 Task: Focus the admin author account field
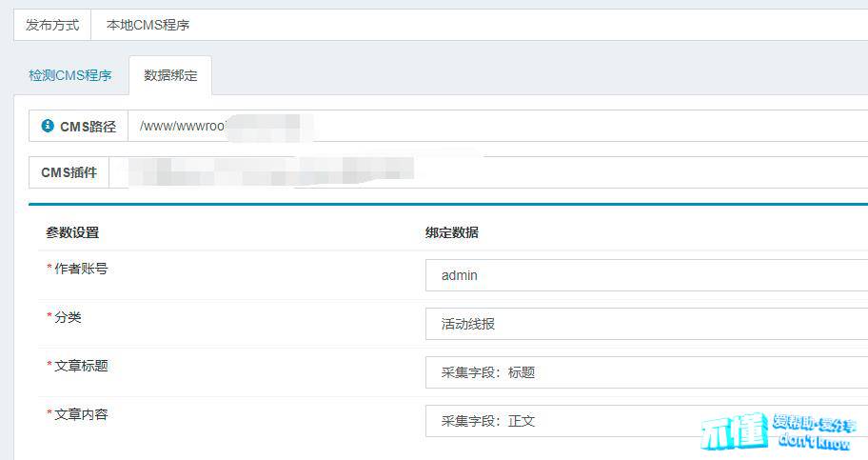(x=645, y=275)
